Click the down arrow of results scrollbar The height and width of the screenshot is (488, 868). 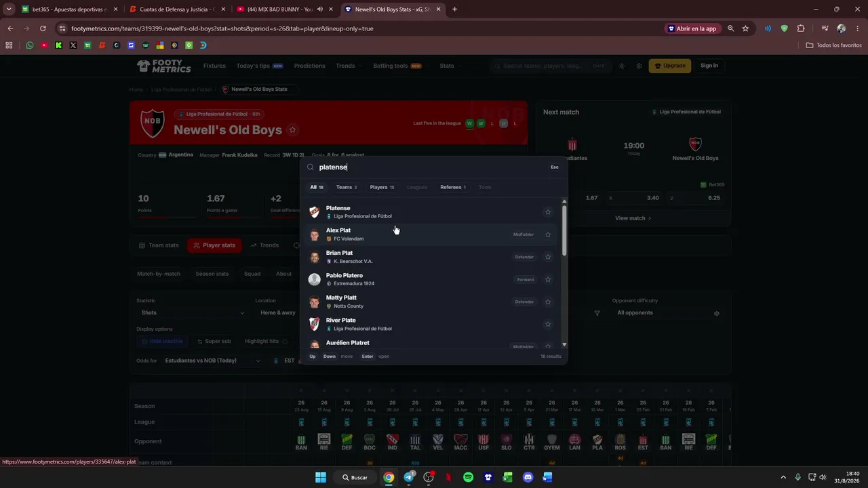point(564,345)
